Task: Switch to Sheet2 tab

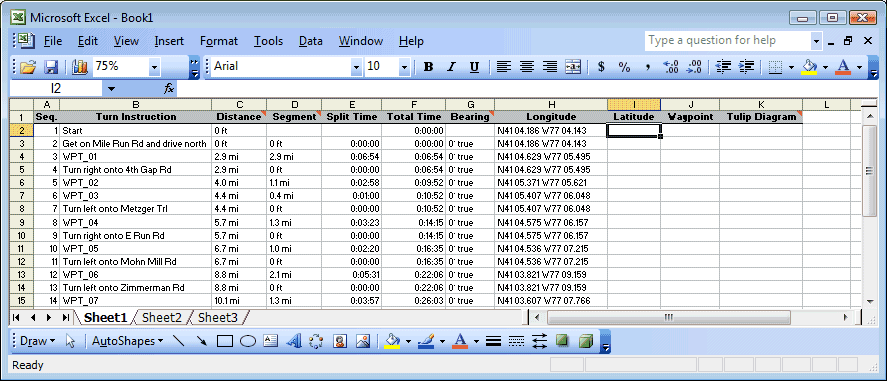Action: tap(162, 318)
